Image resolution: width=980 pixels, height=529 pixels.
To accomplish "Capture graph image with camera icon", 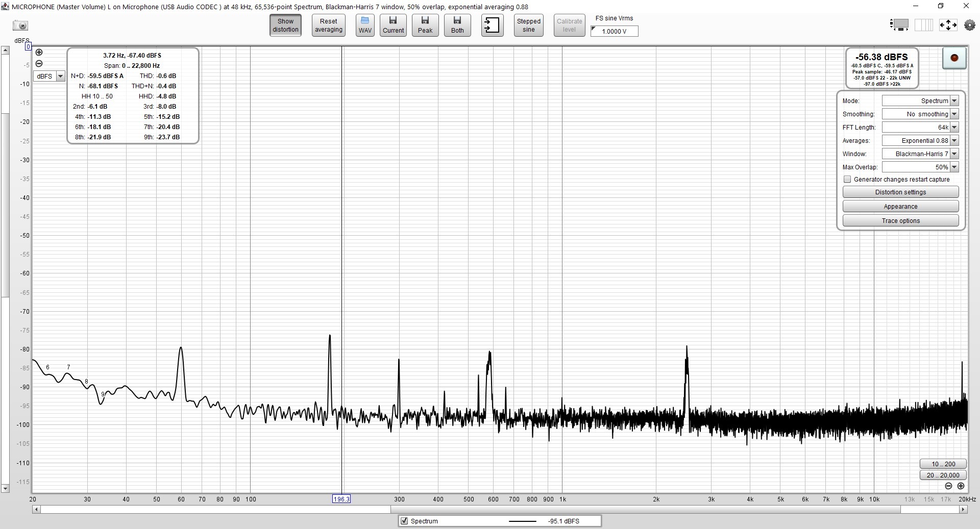I will (x=20, y=26).
